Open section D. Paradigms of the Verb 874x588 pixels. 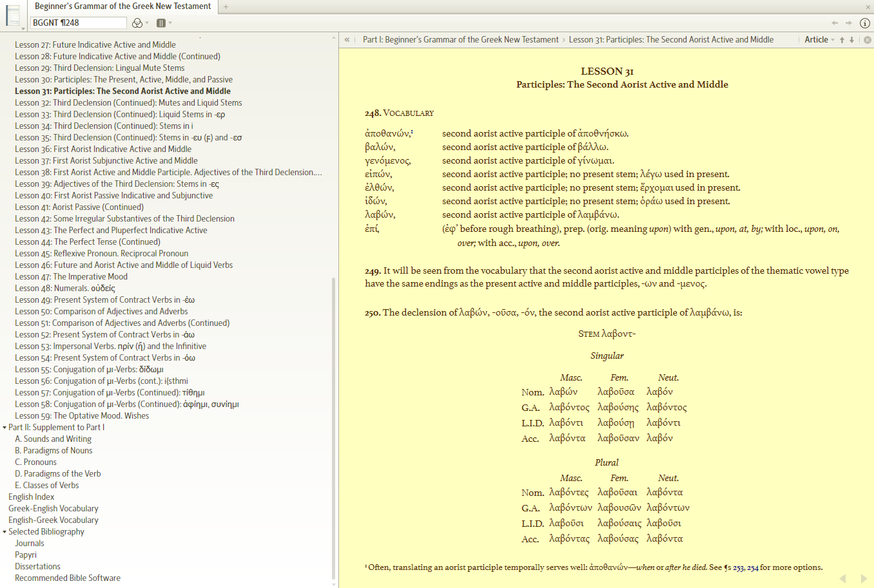[x=58, y=474]
